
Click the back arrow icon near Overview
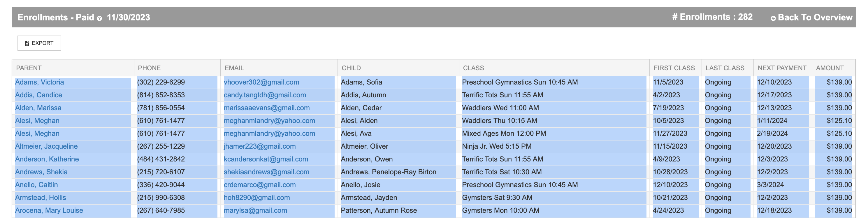click(773, 19)
